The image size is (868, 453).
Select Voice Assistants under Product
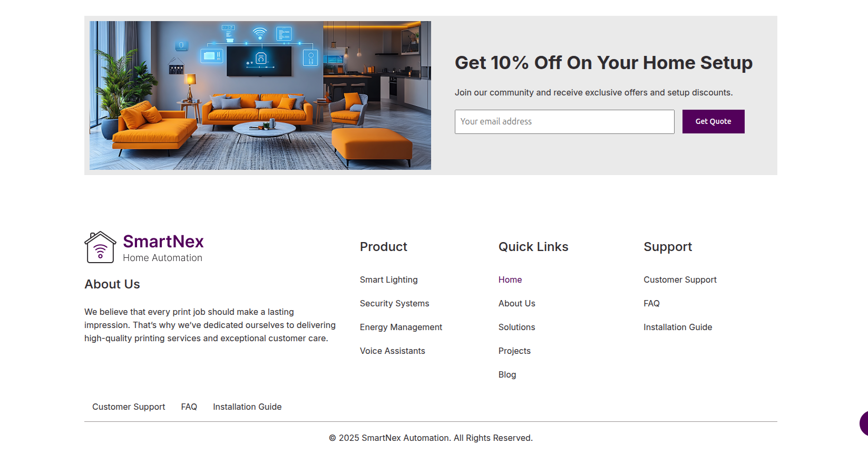coord(392,351)
